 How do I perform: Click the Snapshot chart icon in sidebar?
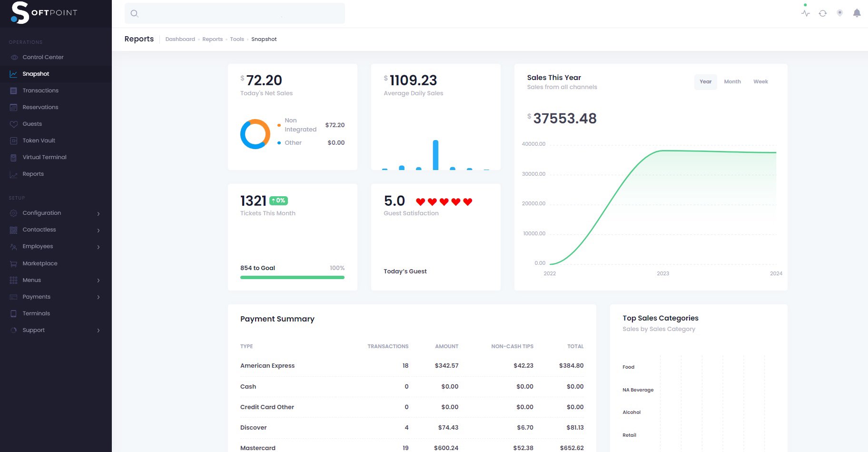pos(14,74)
